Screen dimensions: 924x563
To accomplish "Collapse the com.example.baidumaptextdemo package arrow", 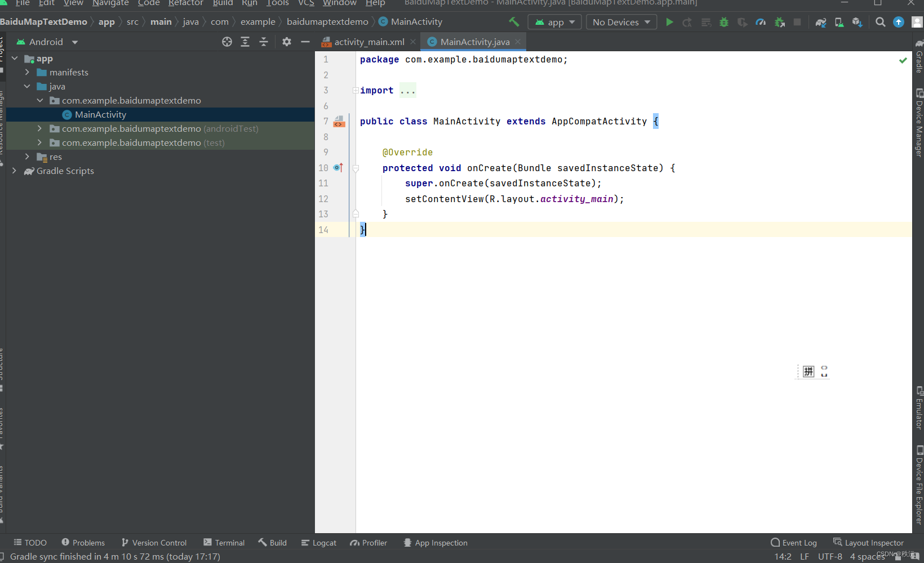I will tap(40, 100).
